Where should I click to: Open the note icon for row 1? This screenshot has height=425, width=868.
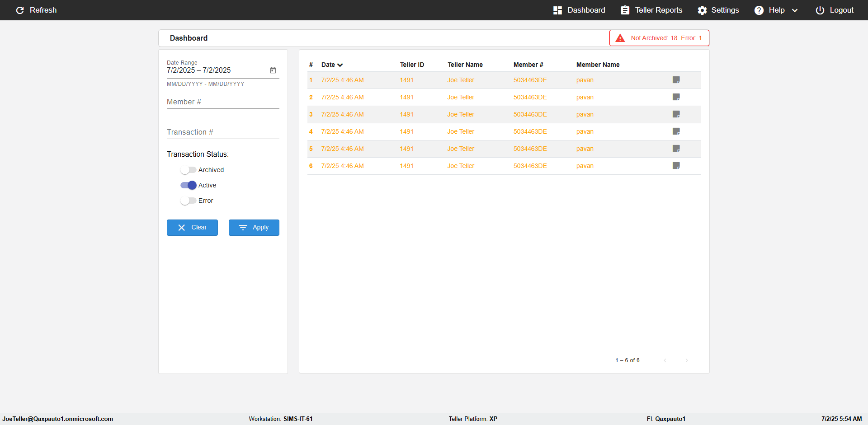[676, 80]
